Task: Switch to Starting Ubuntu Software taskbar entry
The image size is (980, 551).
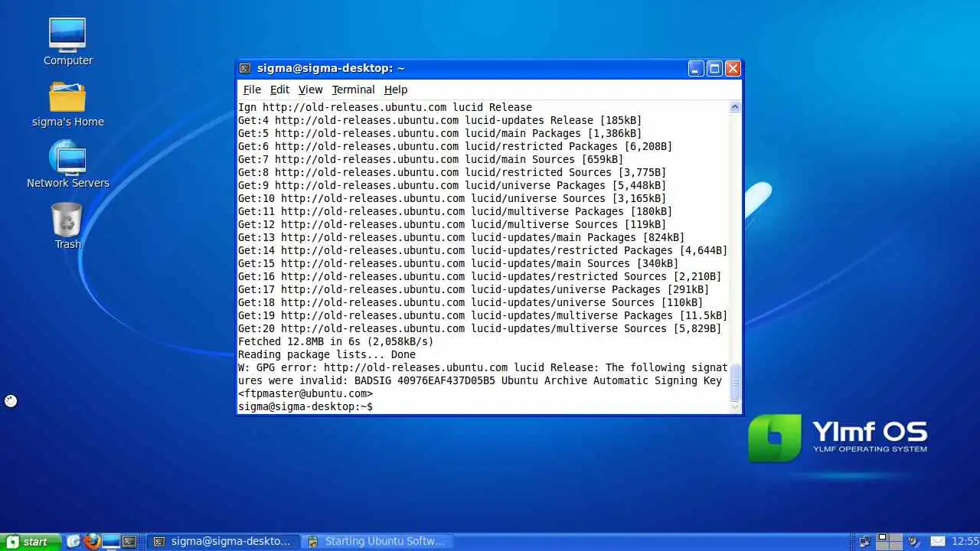Action: point(377,541)
